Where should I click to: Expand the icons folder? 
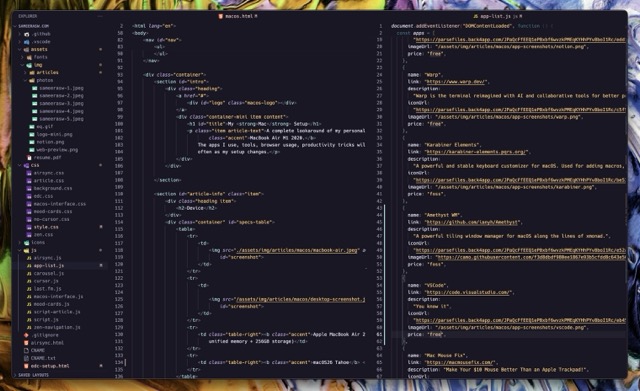[x=20, y=242]
